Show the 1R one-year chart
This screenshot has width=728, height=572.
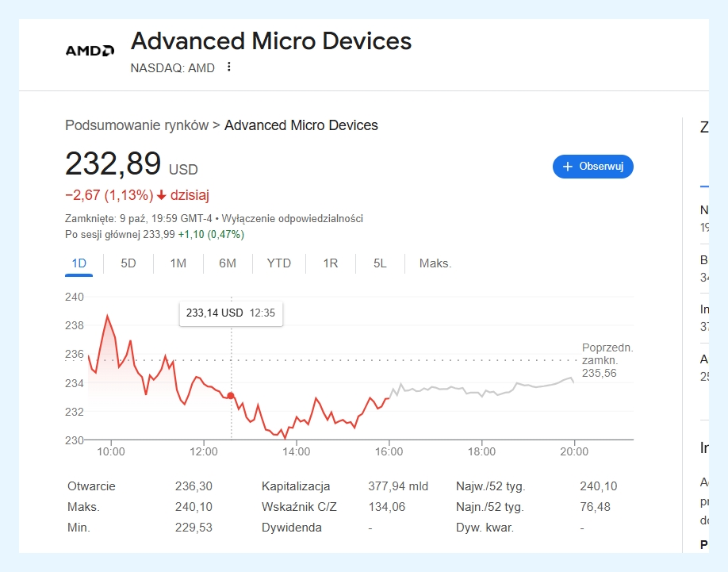(x=331, y=263)
